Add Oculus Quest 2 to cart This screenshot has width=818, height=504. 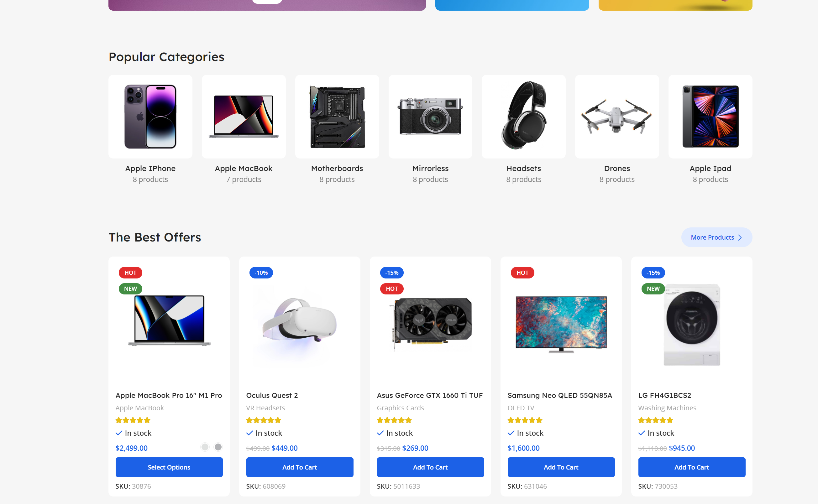pos(300,467)
